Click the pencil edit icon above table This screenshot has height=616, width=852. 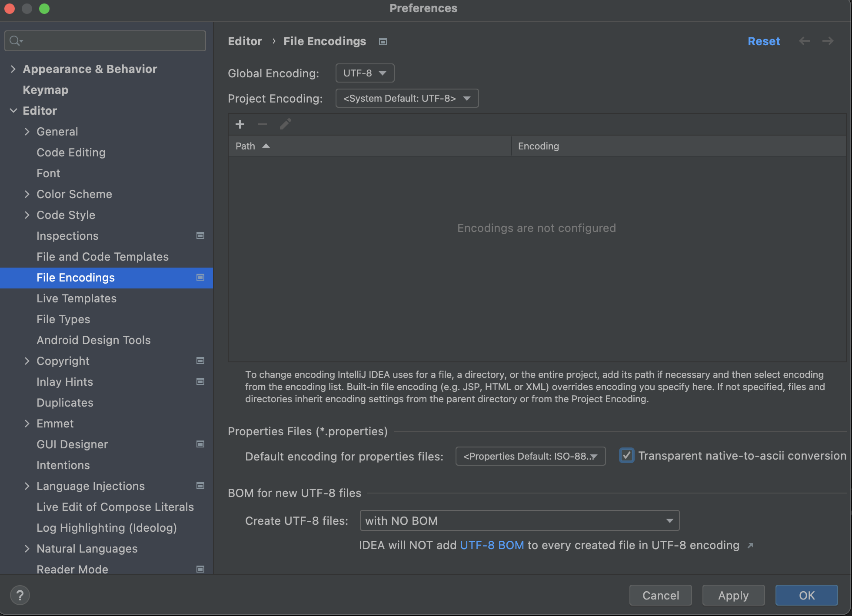[x=285, y=125]
